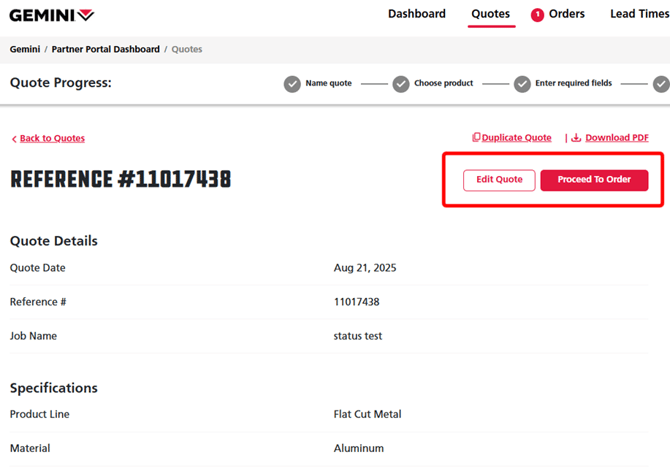
Task: Follow the Back to Quotes link
Action: pyautogui.click(x=52, y=139)
